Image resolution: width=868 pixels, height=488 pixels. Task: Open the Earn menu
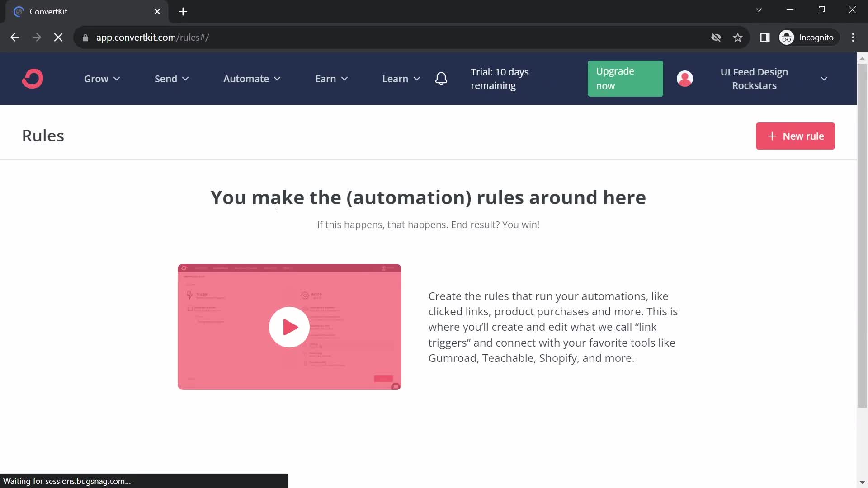pyautogui.click(x=331, y=79)
